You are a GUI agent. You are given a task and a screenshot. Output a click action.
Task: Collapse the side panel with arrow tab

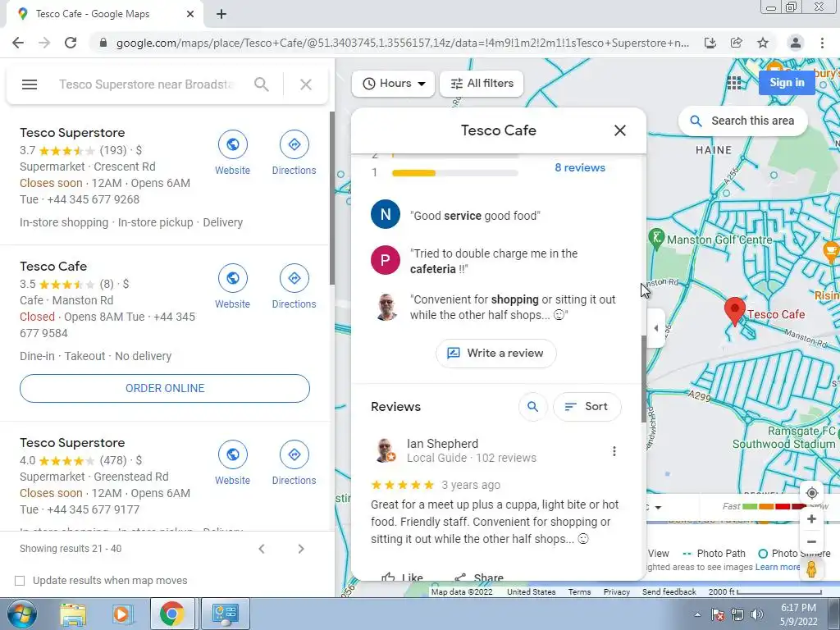point(655,328)
